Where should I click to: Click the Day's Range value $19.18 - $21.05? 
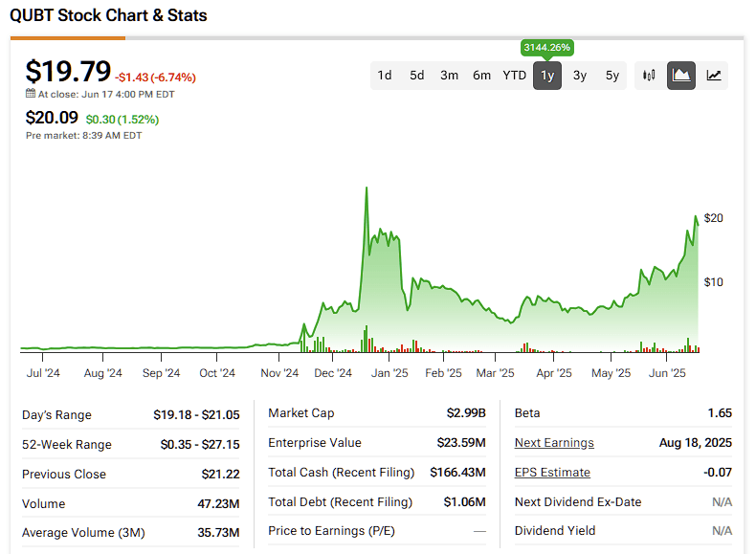pos(196,414)
